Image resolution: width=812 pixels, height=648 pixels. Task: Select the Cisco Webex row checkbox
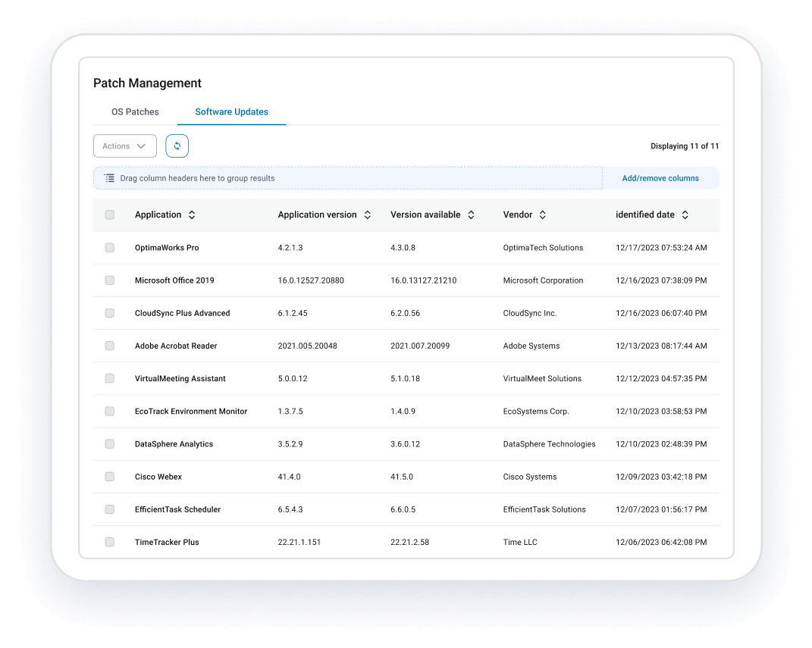[110, 477]
